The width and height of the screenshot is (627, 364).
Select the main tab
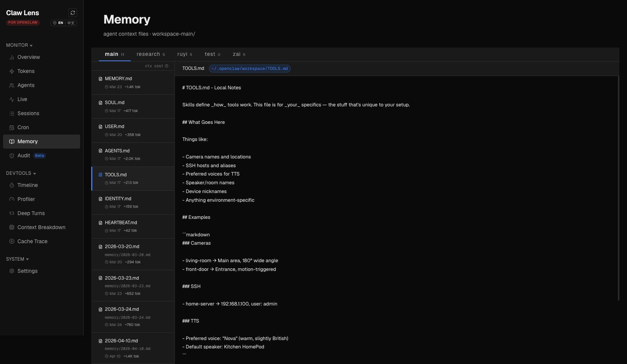114,54
